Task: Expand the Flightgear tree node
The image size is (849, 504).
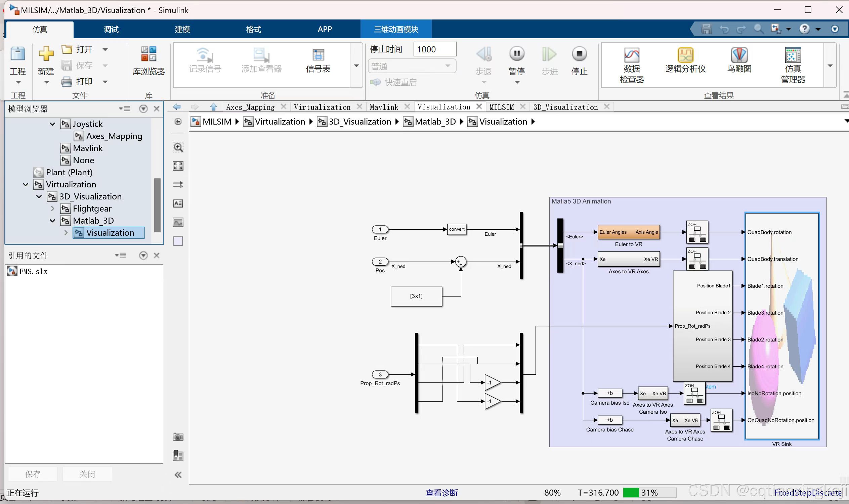Action: [52, 209]
